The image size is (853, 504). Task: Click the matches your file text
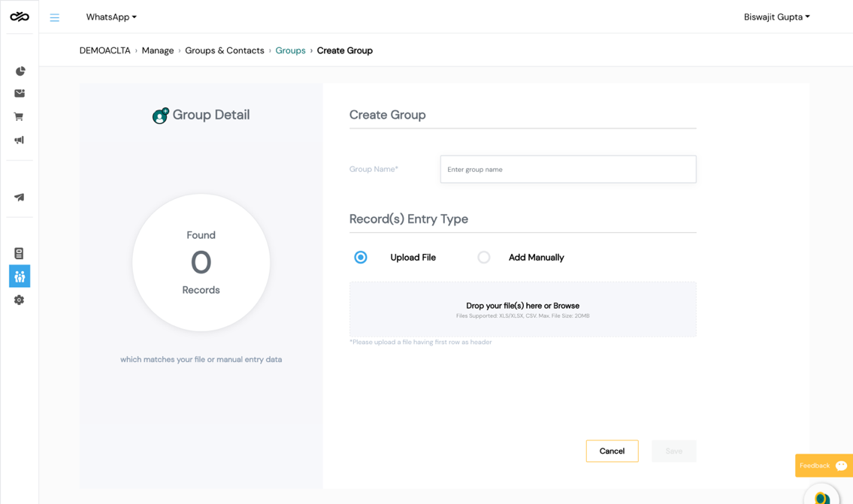coord(201,359)
